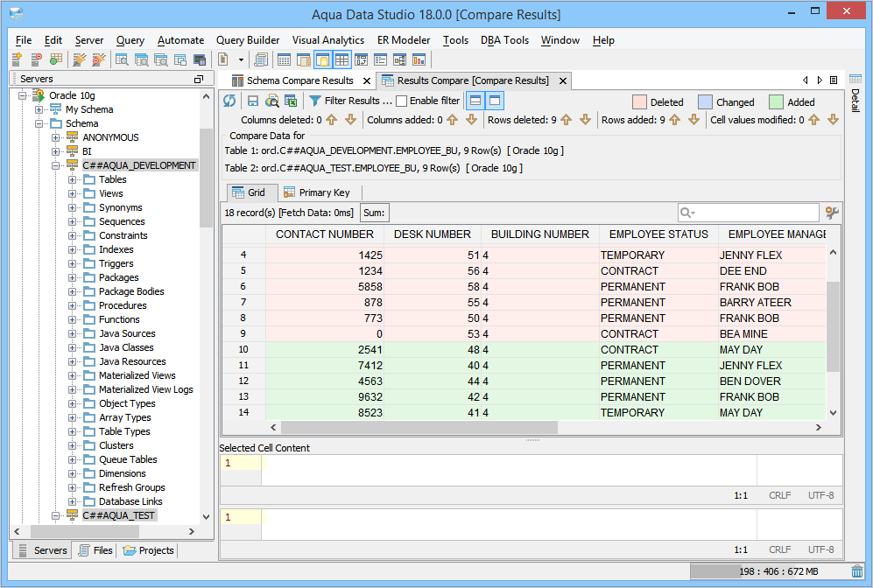The height and width of the screenshot is (588, 873).
Task: Switch to the Primary Key tab
Action: point(317,192)
